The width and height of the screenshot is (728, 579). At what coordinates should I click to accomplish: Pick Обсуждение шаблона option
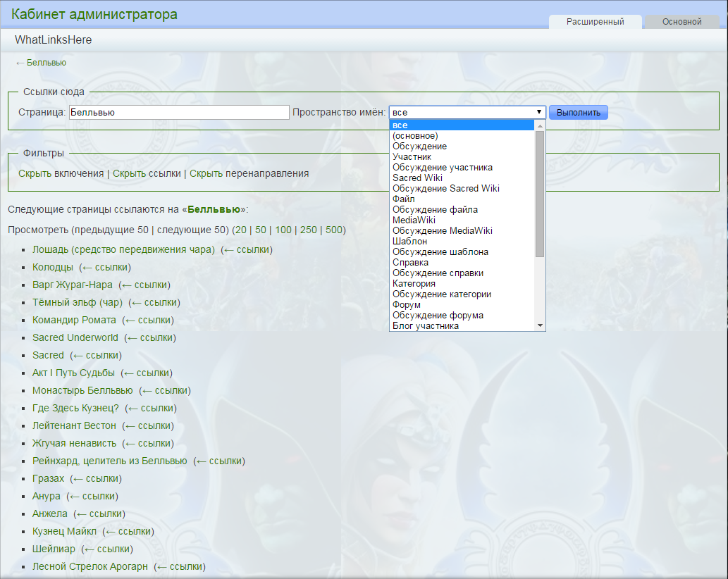(462, 252)
